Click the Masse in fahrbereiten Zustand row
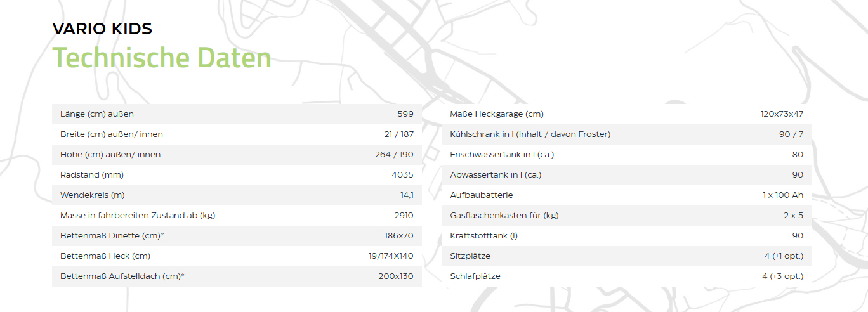Screen dimensions: 868x312 (x=237, y=216)
